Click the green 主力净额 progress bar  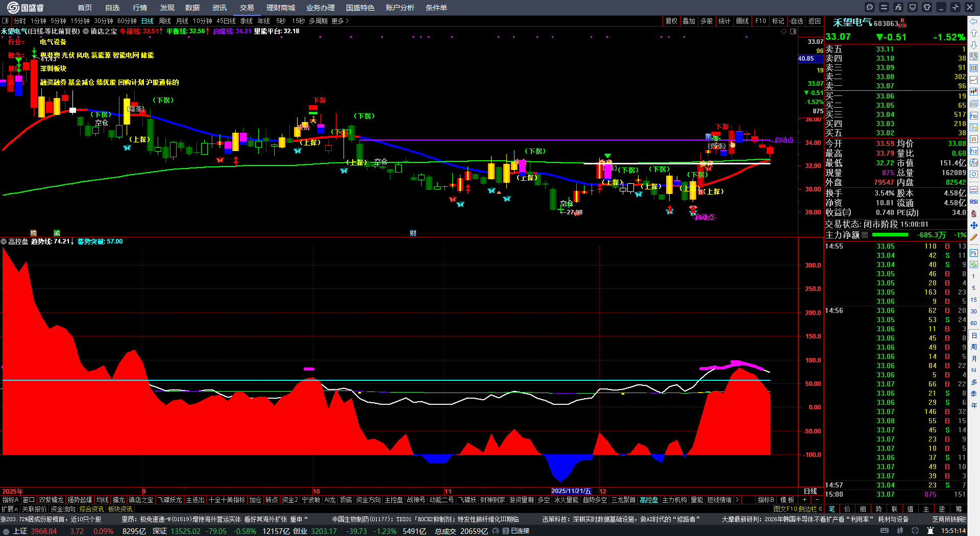[890, 235]
